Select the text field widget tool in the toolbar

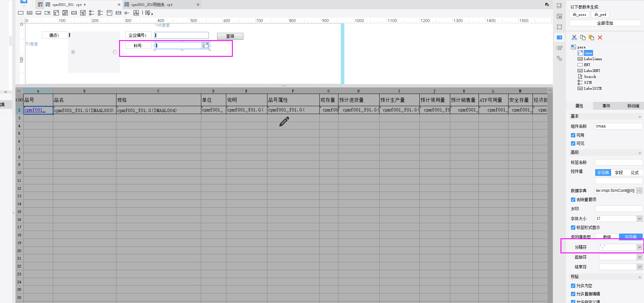tap(21, 13)
